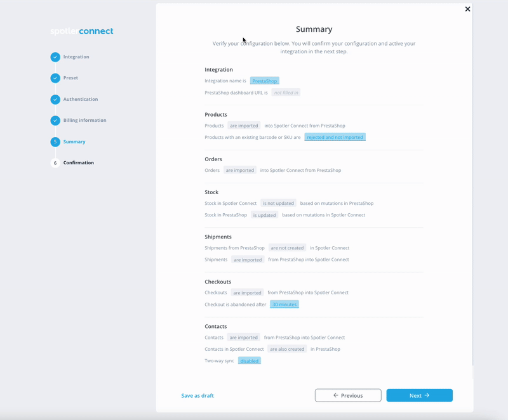Click the Products section heading
Viewport: 508px width, 420px height.
216,115
